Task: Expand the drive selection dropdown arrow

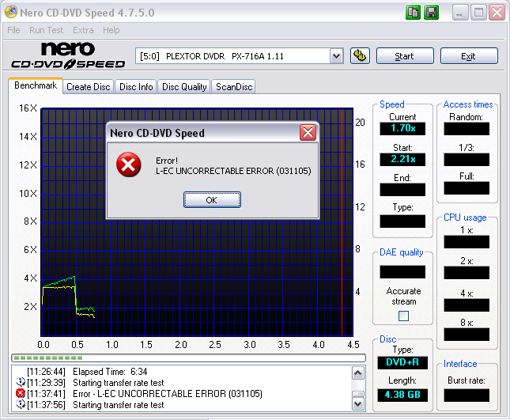Action: pyautogui.click(x=337, y=56)
